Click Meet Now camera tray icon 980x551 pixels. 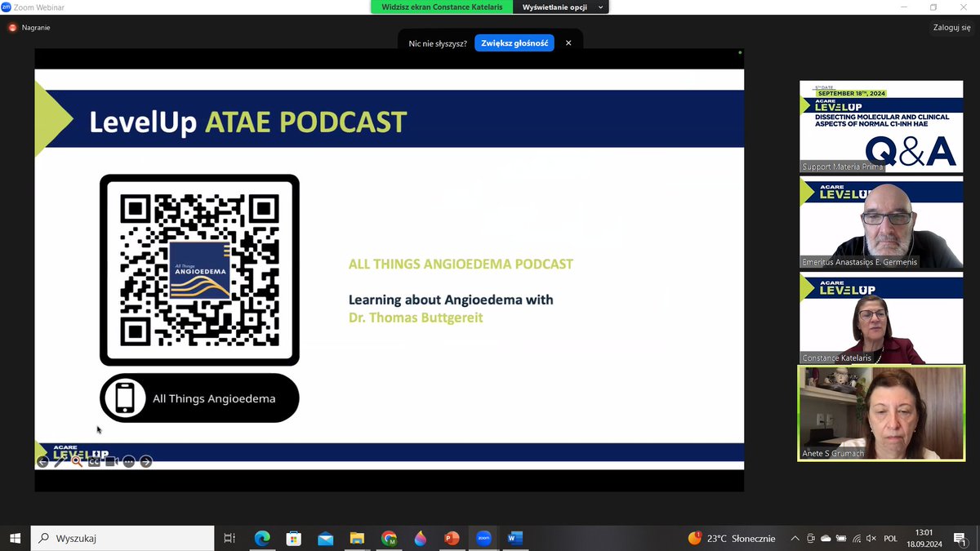(811, 538)
